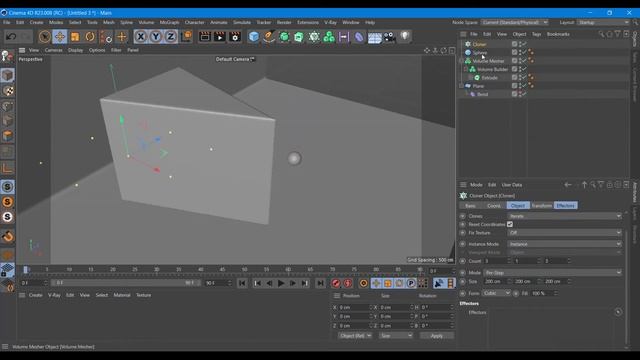Open Material Manager Create menu
Image resolution: width=640 pixels, height=360 pixels.
(36, 295)
